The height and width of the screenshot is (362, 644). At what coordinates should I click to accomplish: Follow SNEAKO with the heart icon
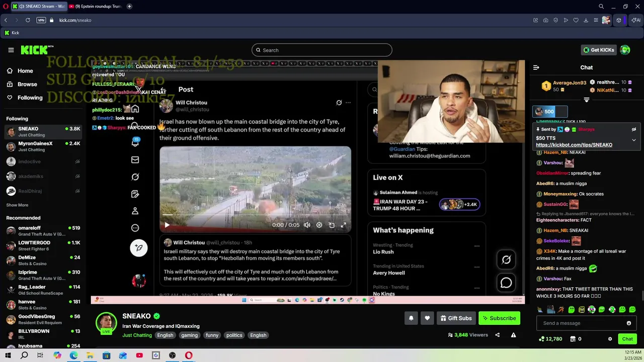click(x=427, y=318)
